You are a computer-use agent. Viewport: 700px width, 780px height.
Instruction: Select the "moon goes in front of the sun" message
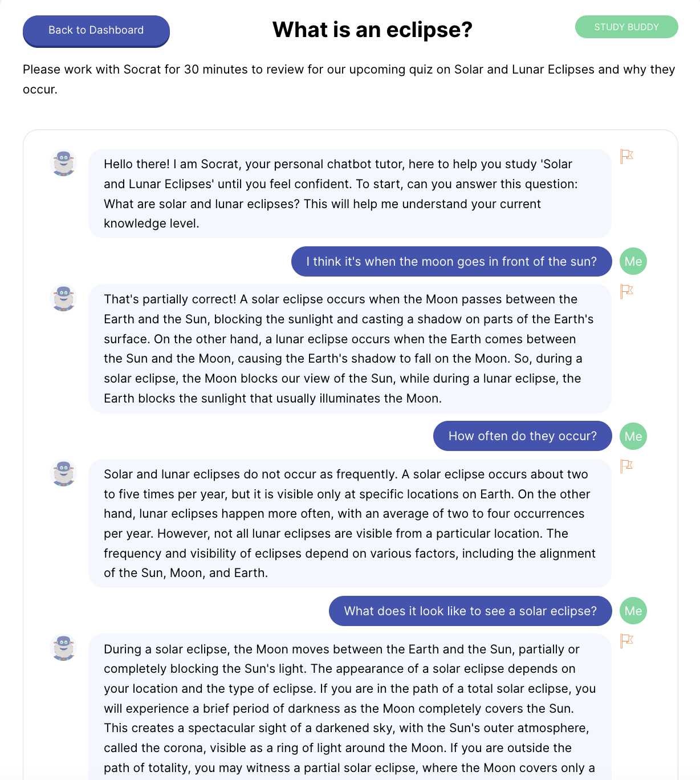pyautogui.click(x=451, y=262)
